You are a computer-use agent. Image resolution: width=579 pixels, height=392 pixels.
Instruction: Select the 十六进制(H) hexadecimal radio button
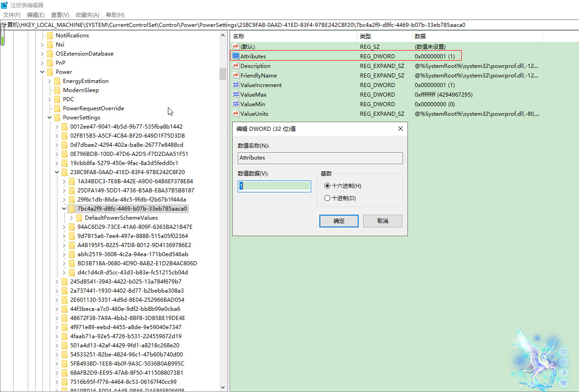point(327,186)
